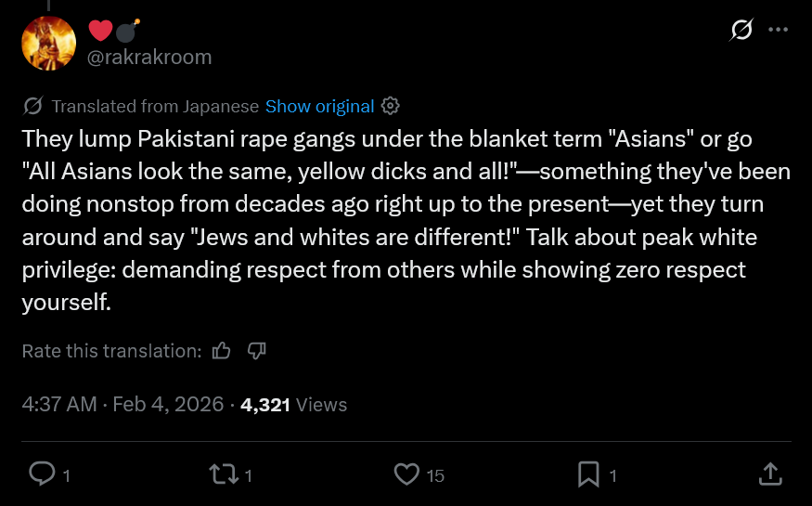
Task: Click the 15 likes count
Action: [x=435, y=475]
